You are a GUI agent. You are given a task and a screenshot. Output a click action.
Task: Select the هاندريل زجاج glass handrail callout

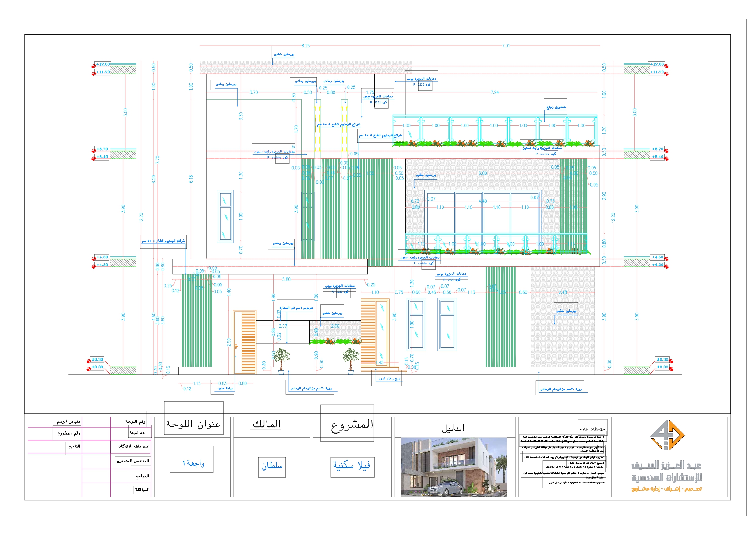pos(556,108)
